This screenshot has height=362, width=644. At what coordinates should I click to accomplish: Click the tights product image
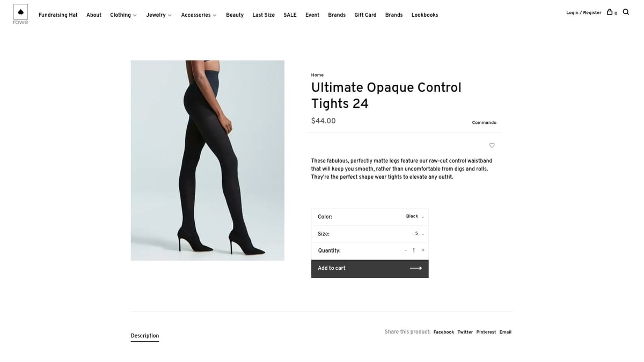click(208, 160)
